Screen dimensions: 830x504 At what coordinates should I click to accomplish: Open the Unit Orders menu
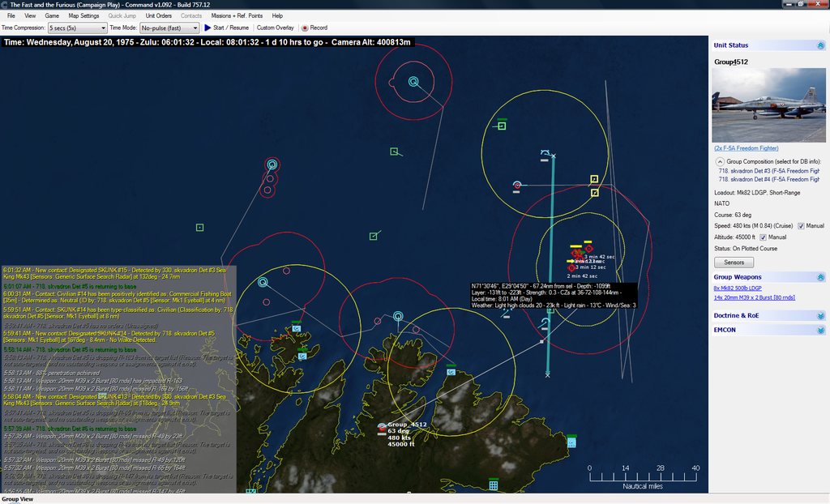coord(158,15)
